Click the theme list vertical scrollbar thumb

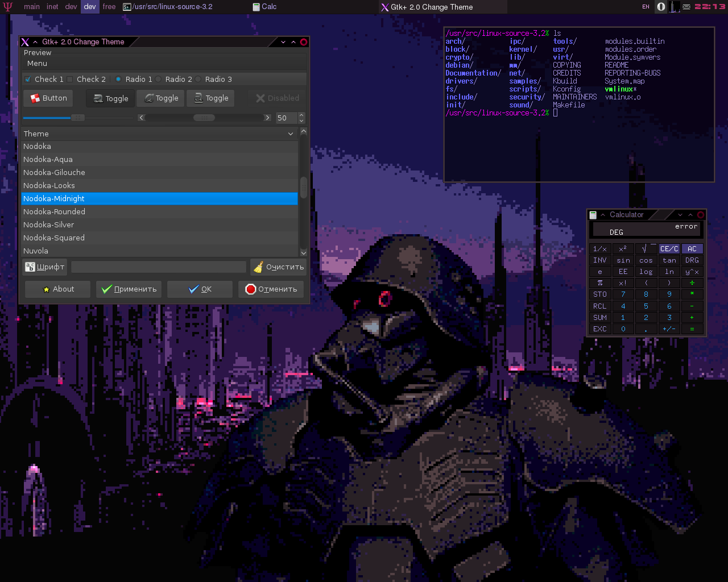click(304, 188)
